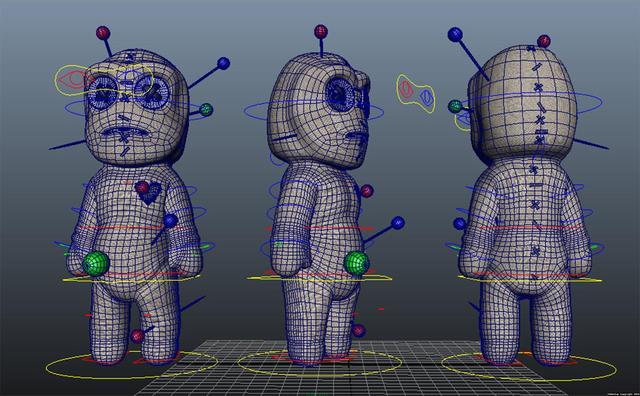Click the green pin head left of the back-view doll's head
Viewport: 640px width, 396px height.
point(455,107)
